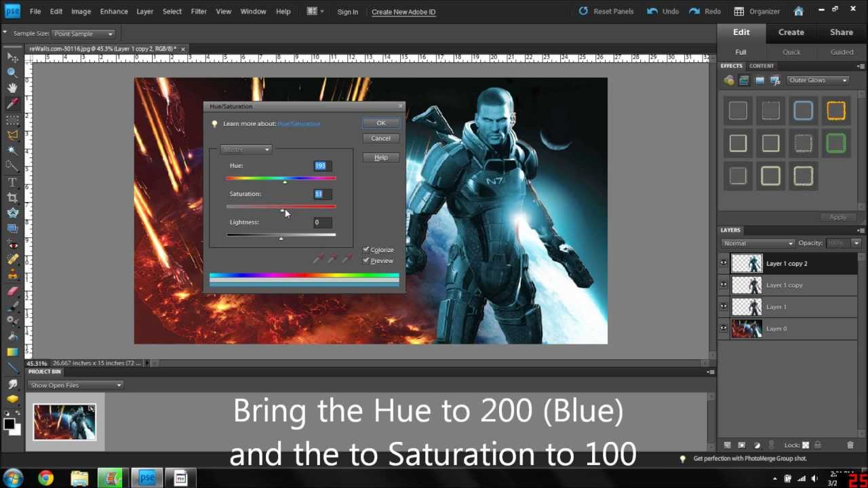This screenshot has height=488, width=868.
Task: Show Filters in Effects panel
Action: pyautogui.click(x=729, y=80)
